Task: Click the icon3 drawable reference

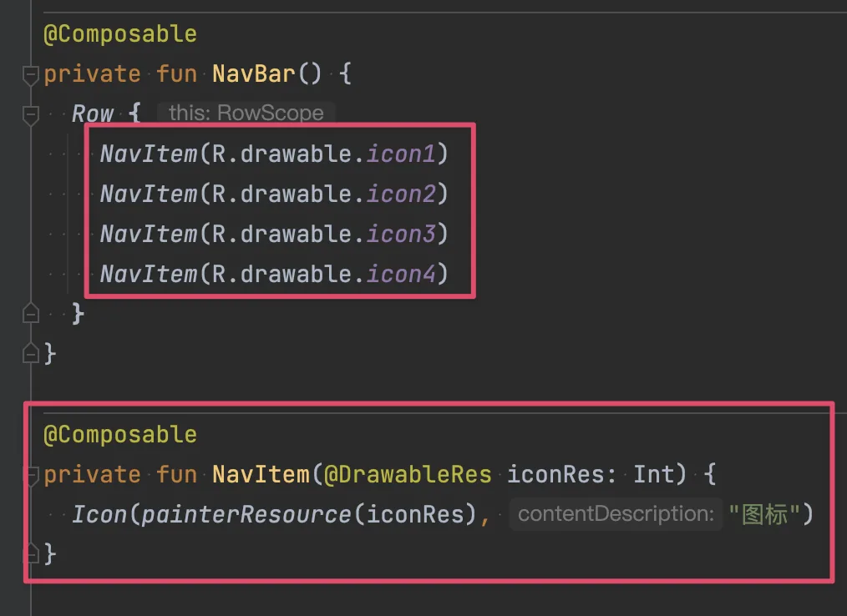Action: click(401, 234)
